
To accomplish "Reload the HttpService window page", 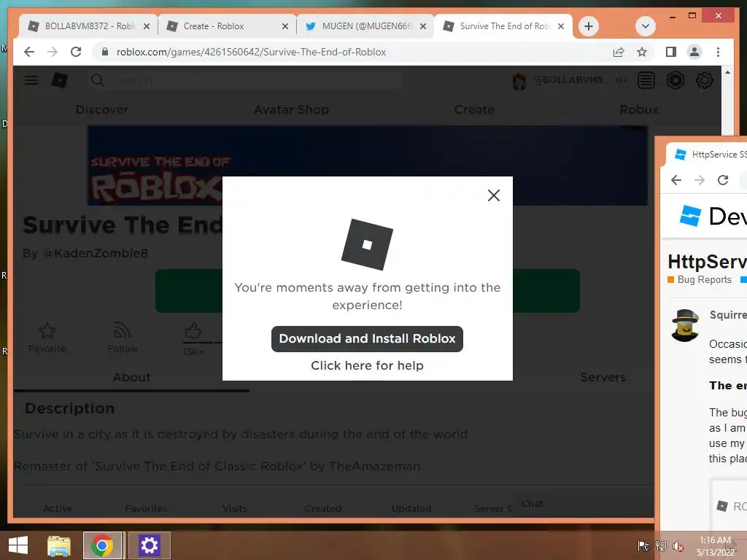I will (723, 180).
